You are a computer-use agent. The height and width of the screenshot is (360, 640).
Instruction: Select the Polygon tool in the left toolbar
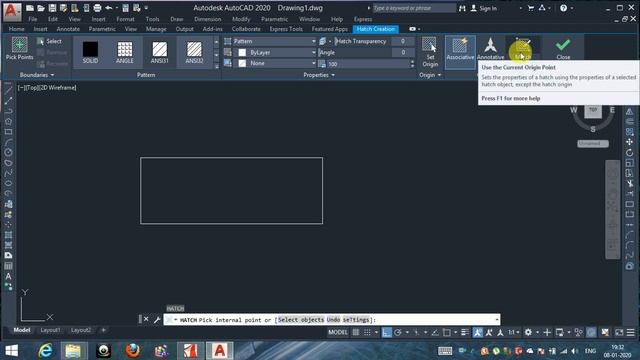pos(8,121)
